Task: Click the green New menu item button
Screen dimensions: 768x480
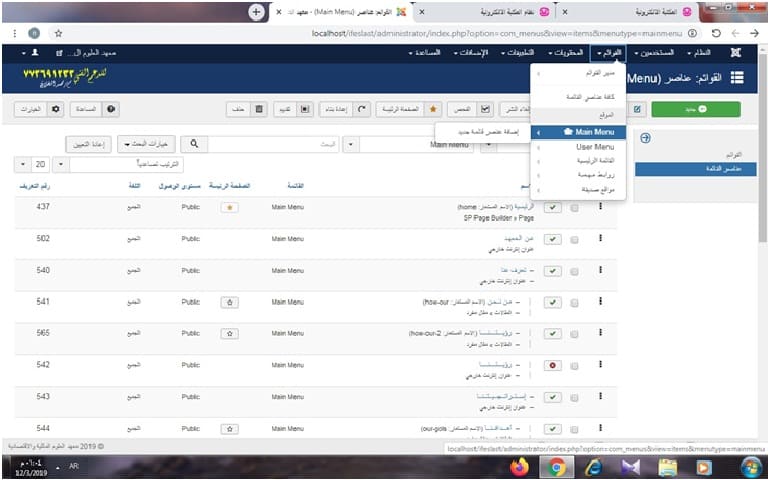Action: click(x=696, y=109)
